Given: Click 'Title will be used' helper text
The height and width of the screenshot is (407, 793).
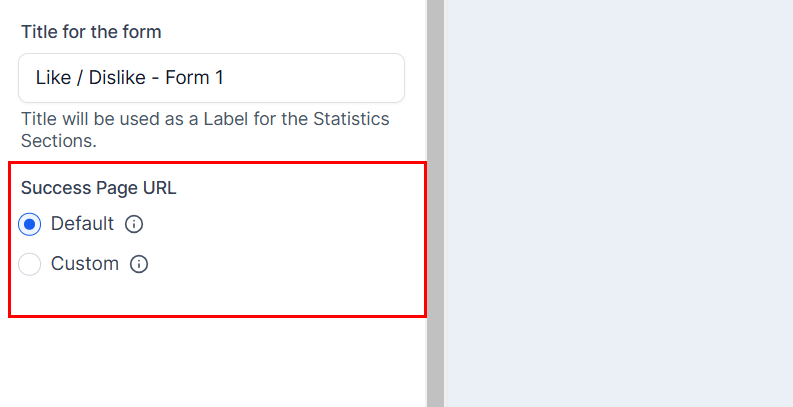Looking at the screenshot, I should 85,120.
